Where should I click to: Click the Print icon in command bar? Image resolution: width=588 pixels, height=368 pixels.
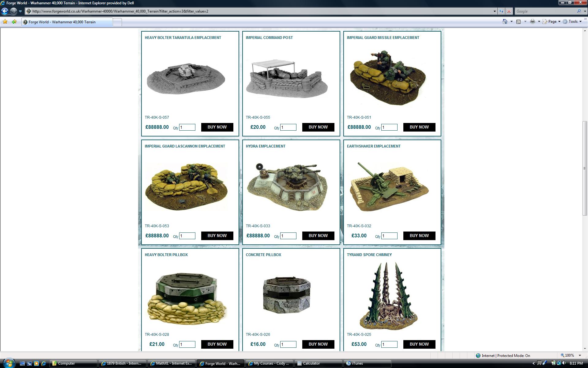click(x=533, y=21)
